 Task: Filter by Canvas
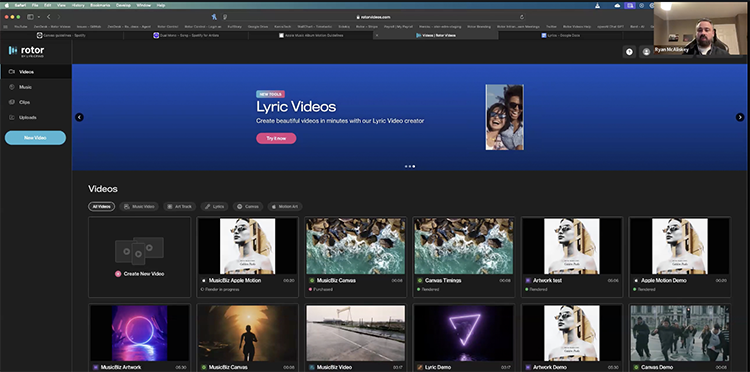(248, 207)
